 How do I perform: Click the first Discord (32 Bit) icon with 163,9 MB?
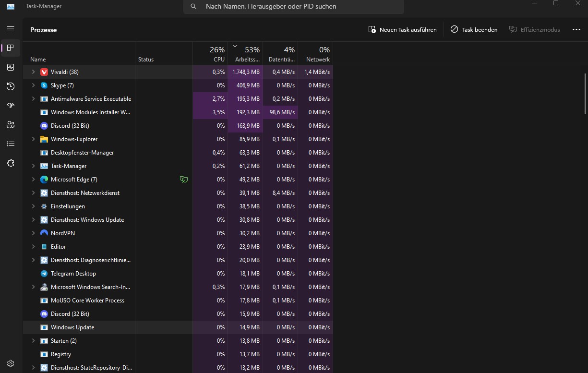click(x=44, y=126)
